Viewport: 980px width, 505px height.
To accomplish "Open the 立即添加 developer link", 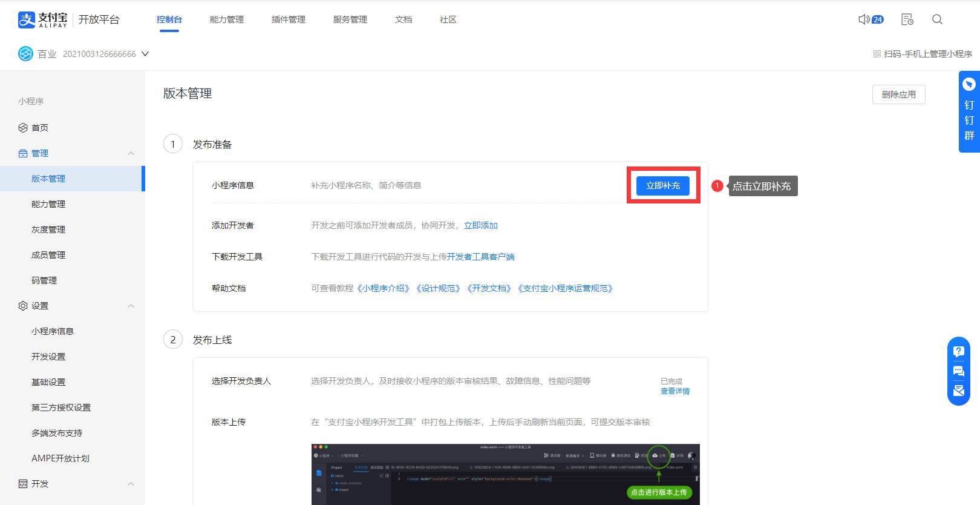I will point(480,225).
